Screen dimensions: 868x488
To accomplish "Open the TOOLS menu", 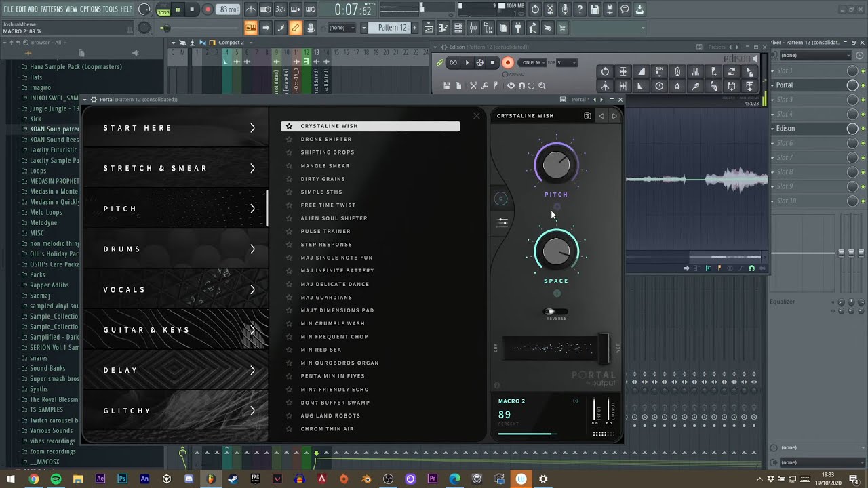I will pos(110,9).
